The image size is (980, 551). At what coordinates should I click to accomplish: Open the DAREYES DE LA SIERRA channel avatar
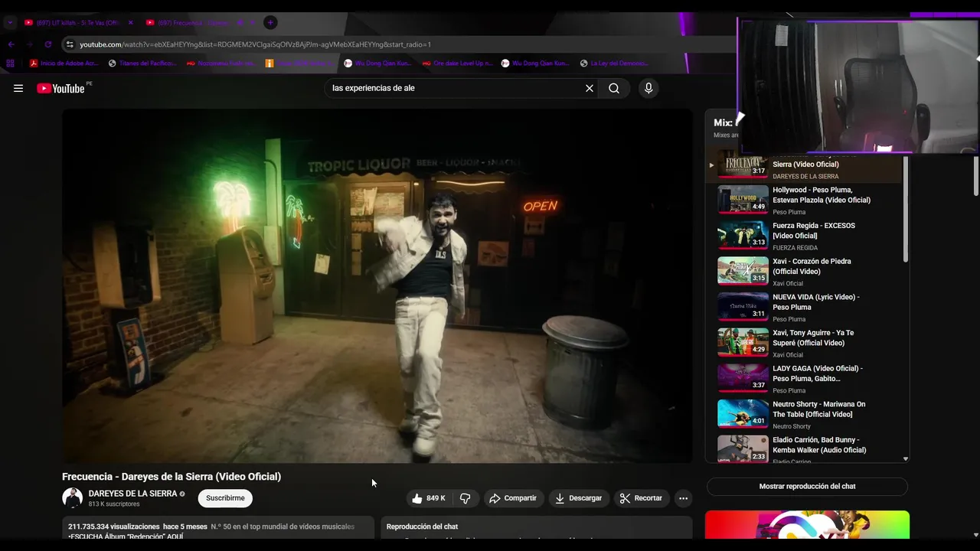pyautogui.click(x=72, y=497)
